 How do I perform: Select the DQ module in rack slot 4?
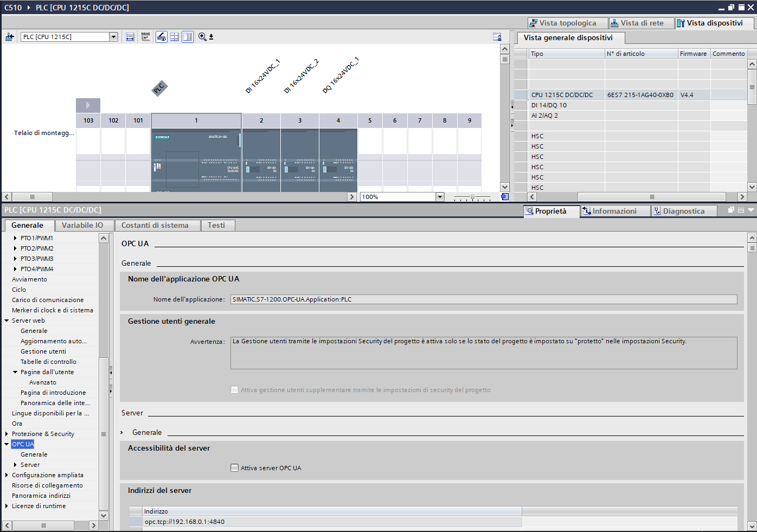tap(338, 160)
